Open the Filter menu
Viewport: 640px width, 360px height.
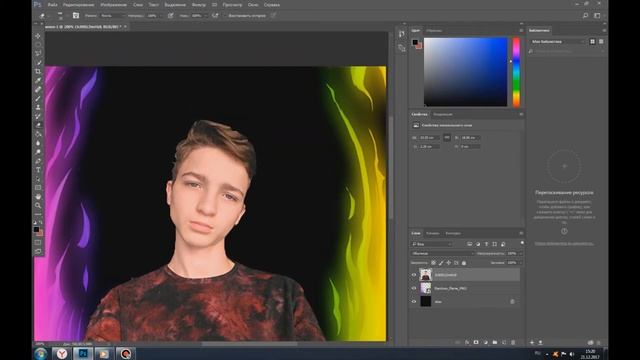click(x=199, y=5)
